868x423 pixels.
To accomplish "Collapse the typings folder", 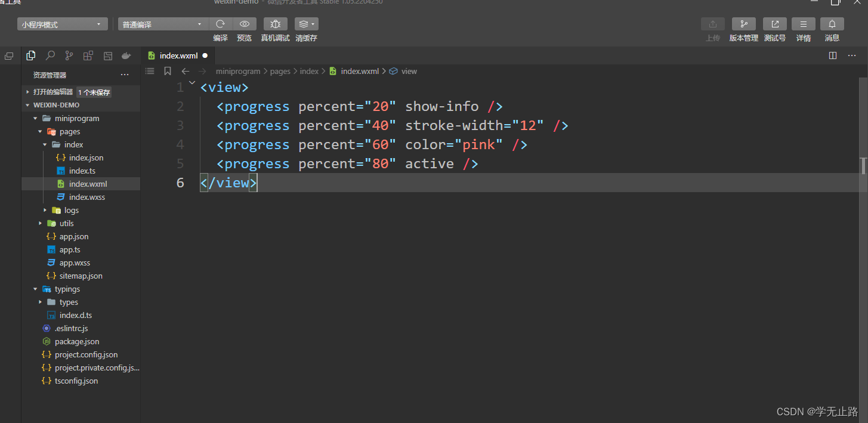I will [x=35, y=289].
